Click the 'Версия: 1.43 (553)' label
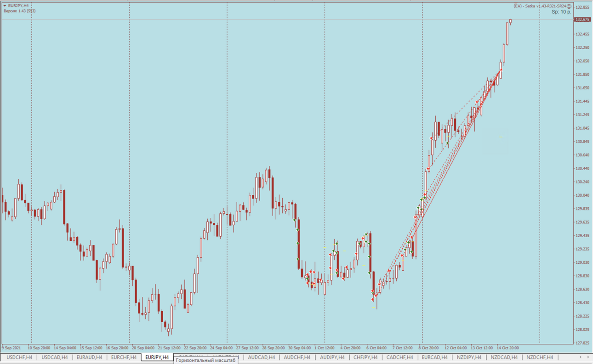The height and width of the screenshot is (364, 593). click(19, 11)
